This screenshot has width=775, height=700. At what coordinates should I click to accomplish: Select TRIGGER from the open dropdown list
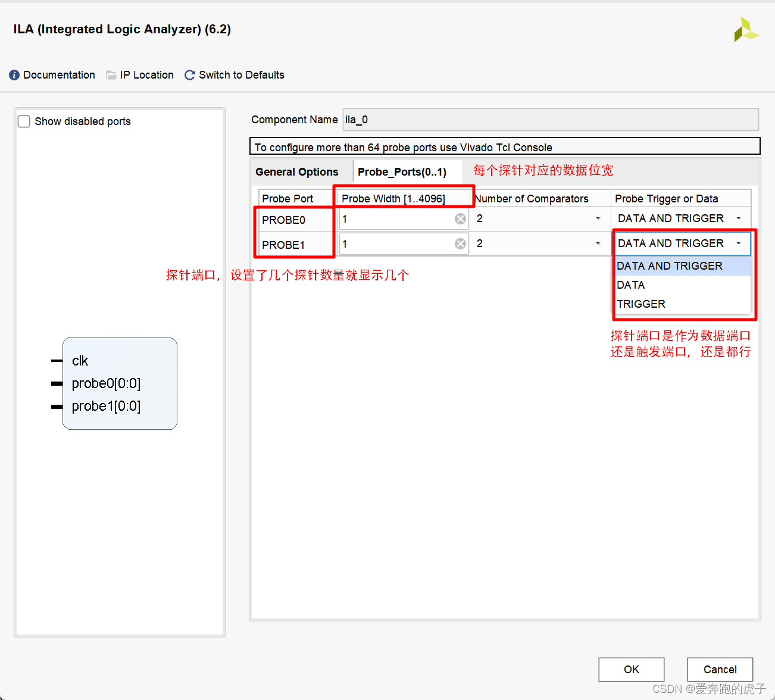point(641,304)
